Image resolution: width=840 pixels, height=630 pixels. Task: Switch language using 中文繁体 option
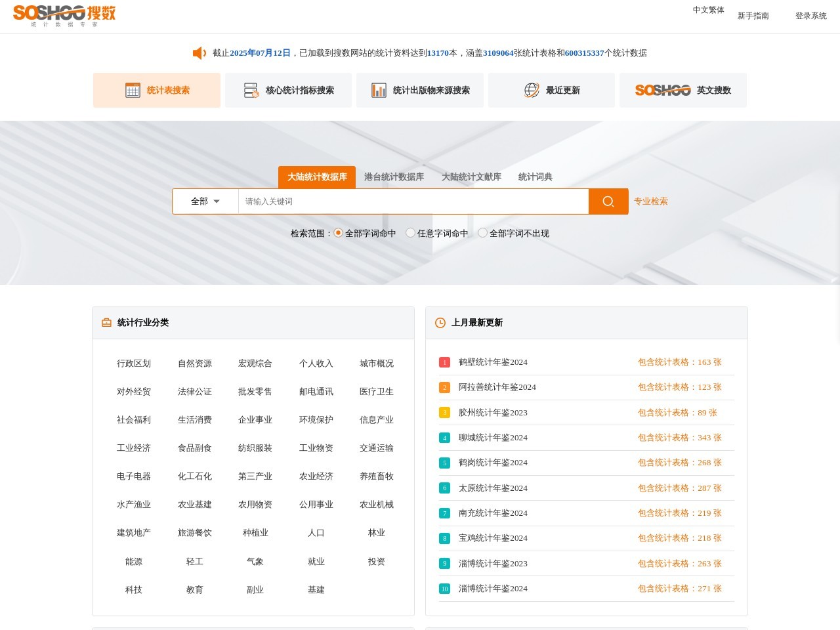point(708,10)
